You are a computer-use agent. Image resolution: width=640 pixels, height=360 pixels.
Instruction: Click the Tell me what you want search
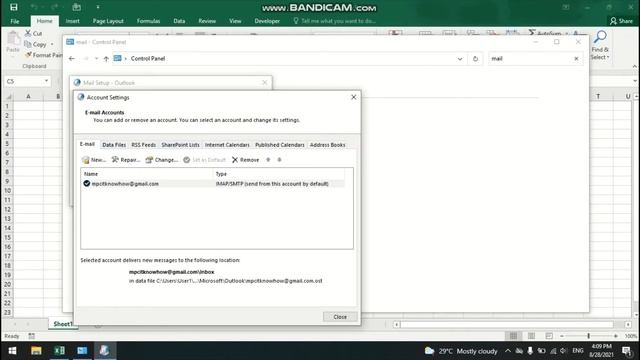click(335, 21)
